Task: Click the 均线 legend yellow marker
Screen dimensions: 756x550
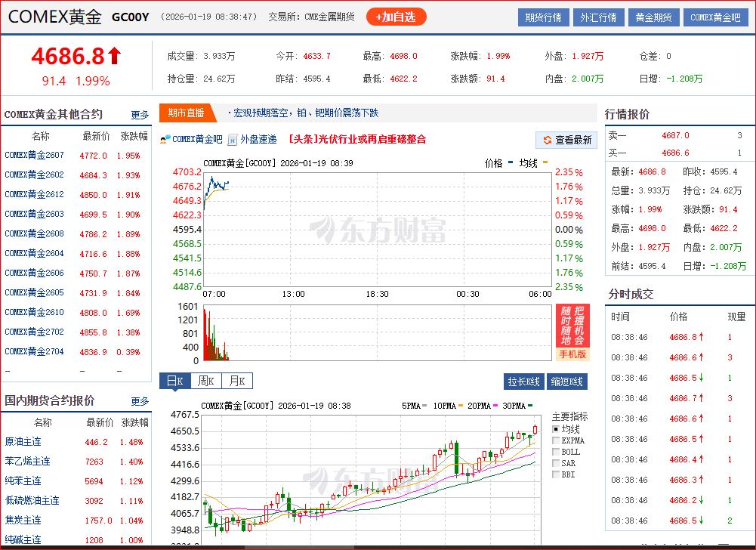Action: tap(545, 163)
